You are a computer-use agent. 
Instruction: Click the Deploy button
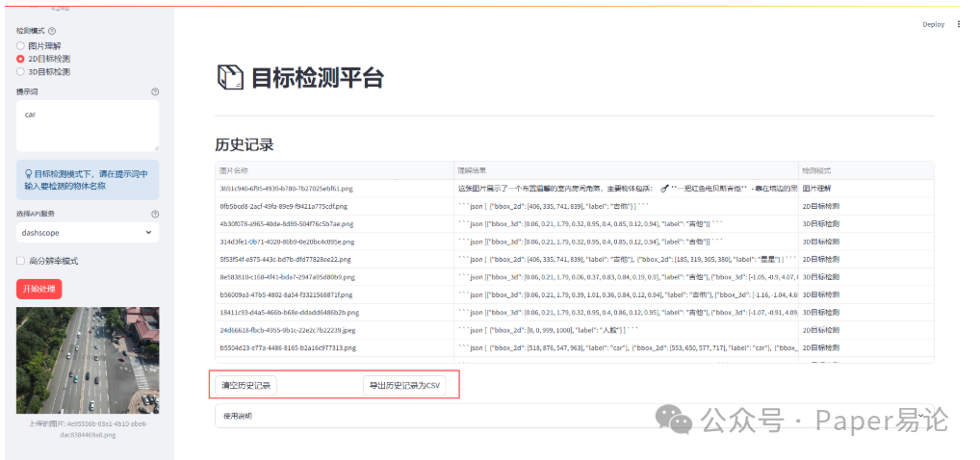[934, 24]
